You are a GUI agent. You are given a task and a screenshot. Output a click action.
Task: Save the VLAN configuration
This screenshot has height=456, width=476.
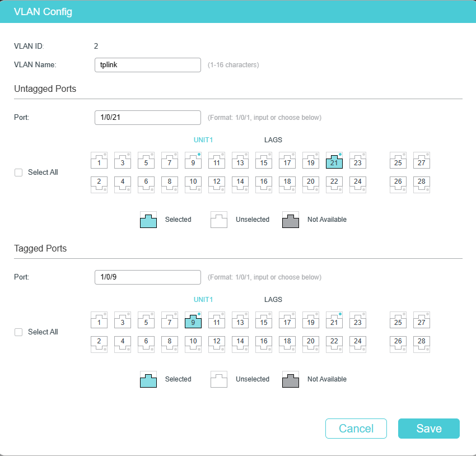point(428,429)
